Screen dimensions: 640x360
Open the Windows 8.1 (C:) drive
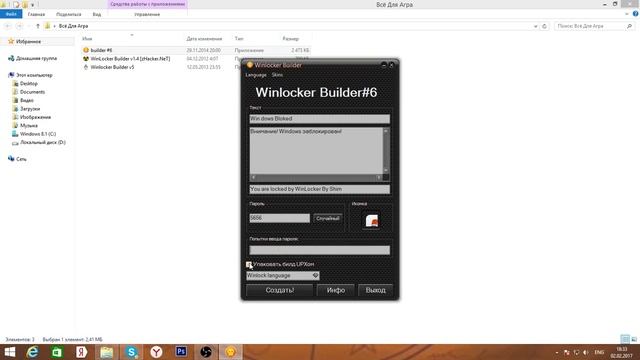coord(38,134)
